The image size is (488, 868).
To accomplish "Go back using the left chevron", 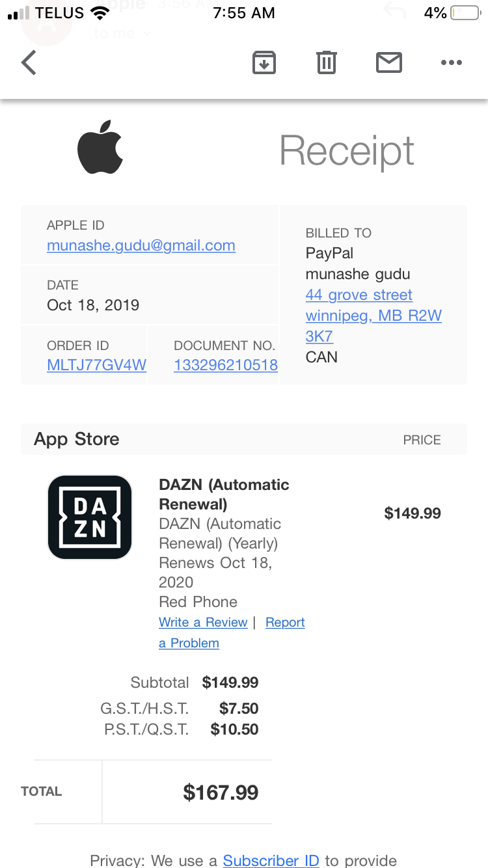I will click(29, 63).
